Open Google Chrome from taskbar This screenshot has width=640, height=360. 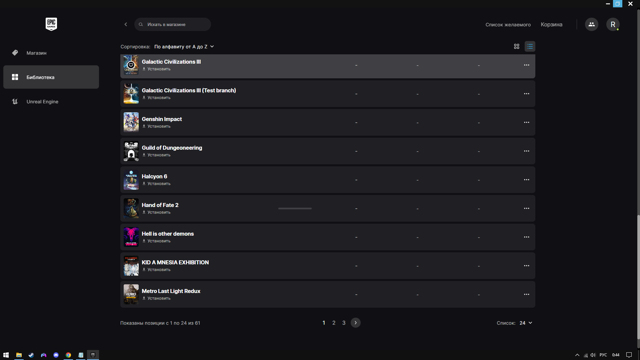coord(68,355)
